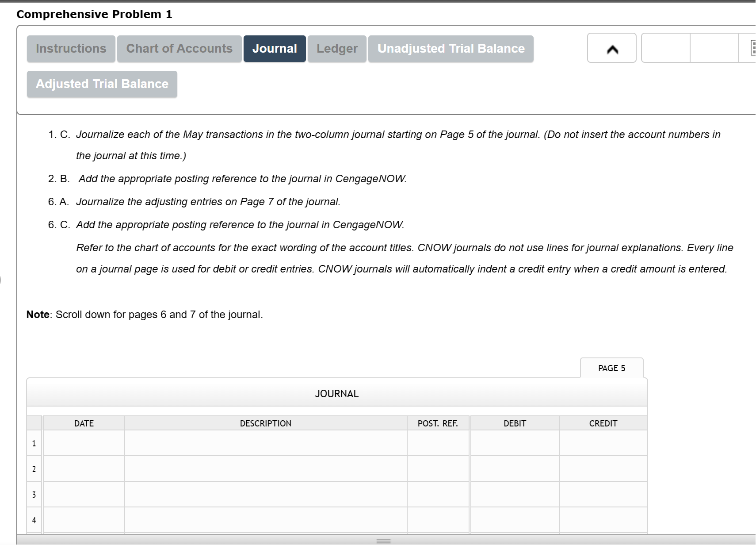
Task: Click the empty field beside the chevron button
Action: [665, 48]
